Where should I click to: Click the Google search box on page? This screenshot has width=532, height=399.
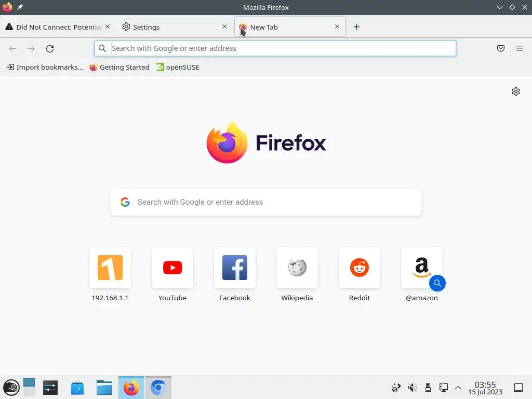point(266,202)
